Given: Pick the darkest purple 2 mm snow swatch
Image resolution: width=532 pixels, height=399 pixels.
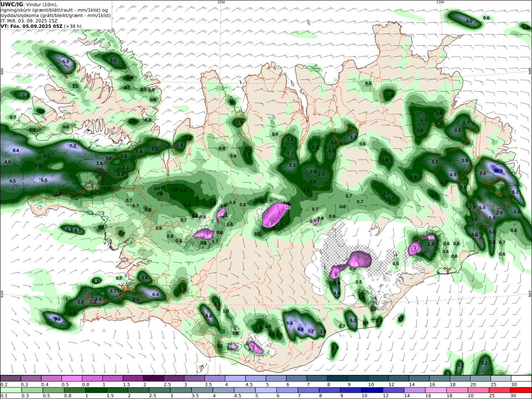Looking at the screenshot, I should [x=153, y=378].
